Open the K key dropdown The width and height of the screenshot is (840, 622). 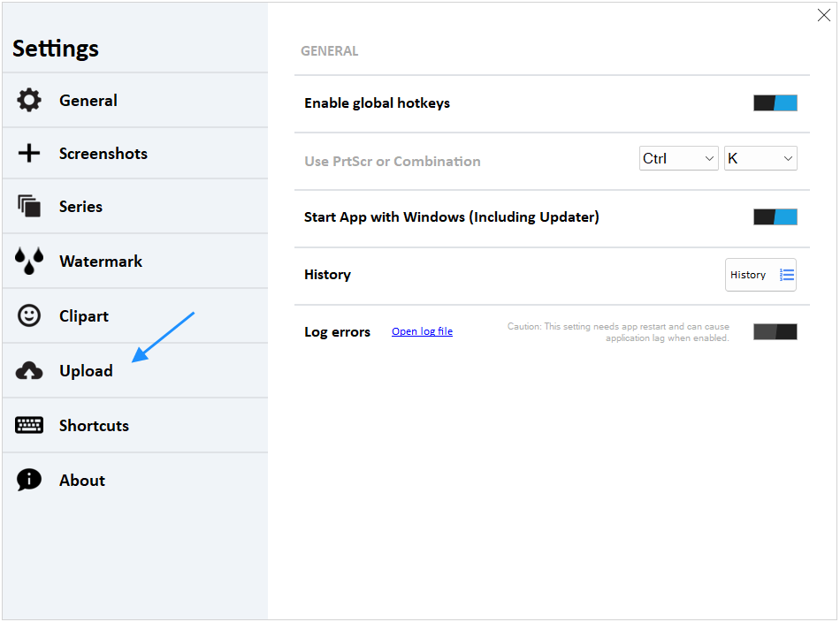760,158
